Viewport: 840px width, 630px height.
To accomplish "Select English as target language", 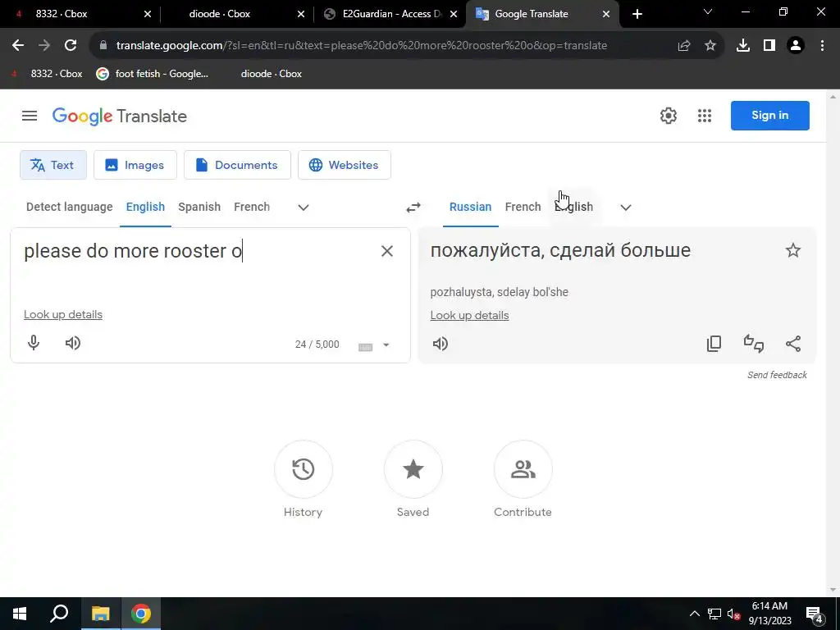I will tap(573, 207).
